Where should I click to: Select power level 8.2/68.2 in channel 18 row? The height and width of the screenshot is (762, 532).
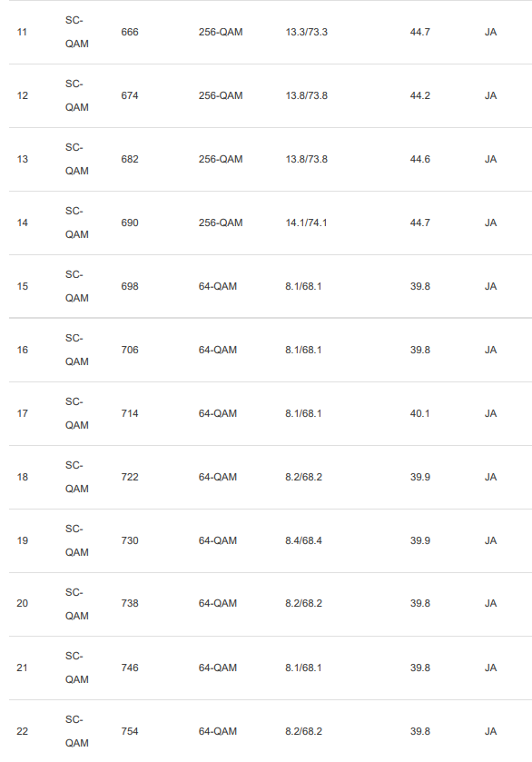[303, 477]
